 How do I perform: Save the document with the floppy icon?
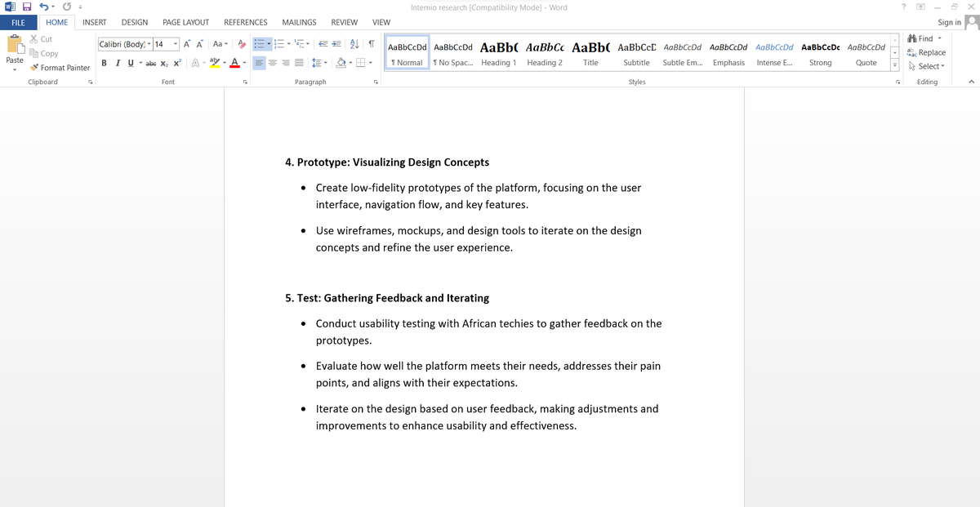[26, 7]
